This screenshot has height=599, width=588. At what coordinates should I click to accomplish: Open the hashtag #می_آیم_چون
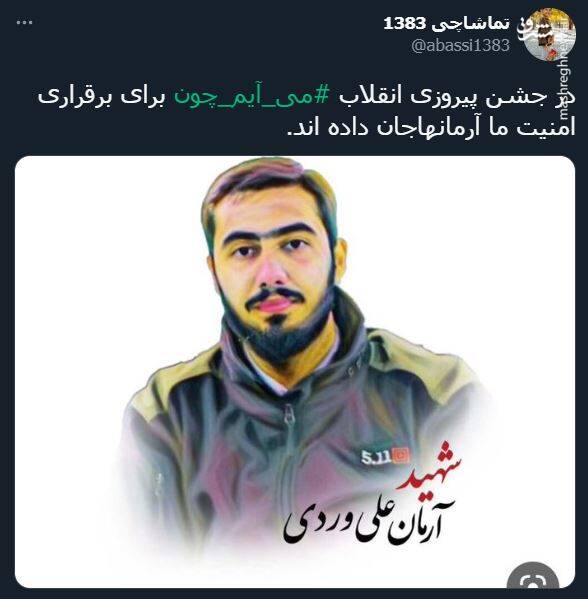click(251, 97)
